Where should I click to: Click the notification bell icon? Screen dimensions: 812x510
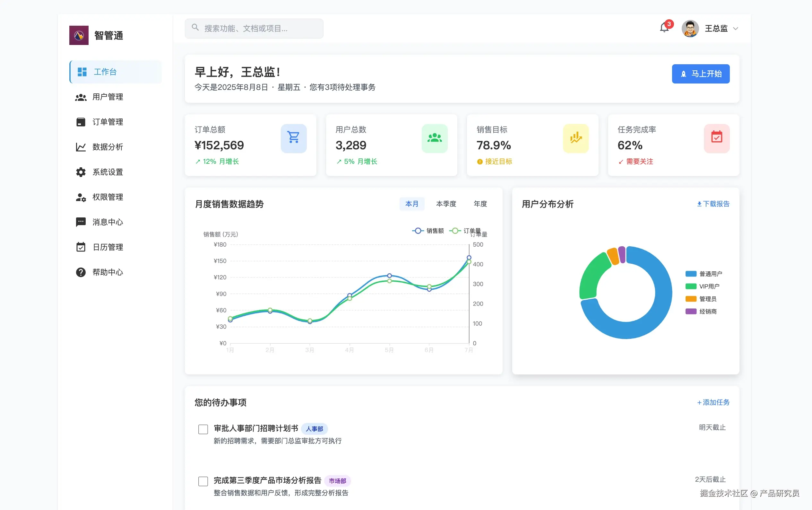coord(664,28)
